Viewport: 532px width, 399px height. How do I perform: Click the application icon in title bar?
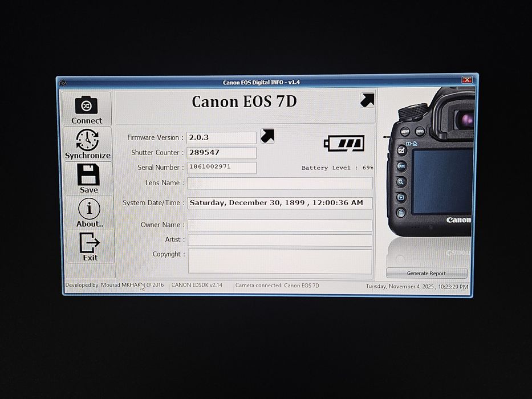(x=62, y=83)
